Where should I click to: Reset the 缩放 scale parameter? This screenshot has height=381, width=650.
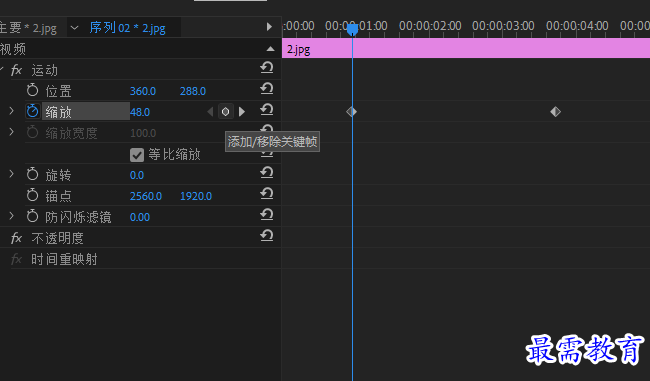267,110
